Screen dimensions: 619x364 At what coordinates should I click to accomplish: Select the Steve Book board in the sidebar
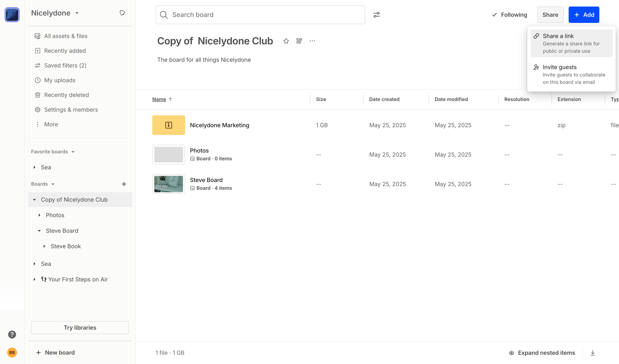[66, 246]
